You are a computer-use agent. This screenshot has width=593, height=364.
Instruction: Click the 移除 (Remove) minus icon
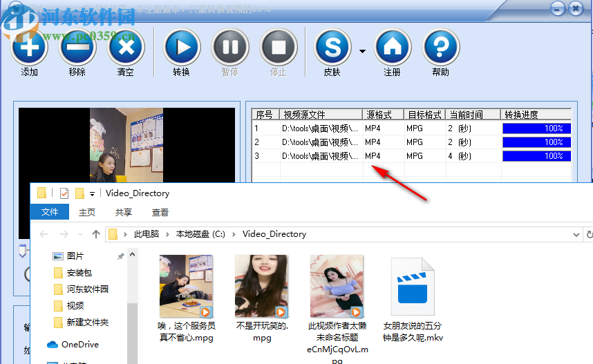(x=77, y=48)
